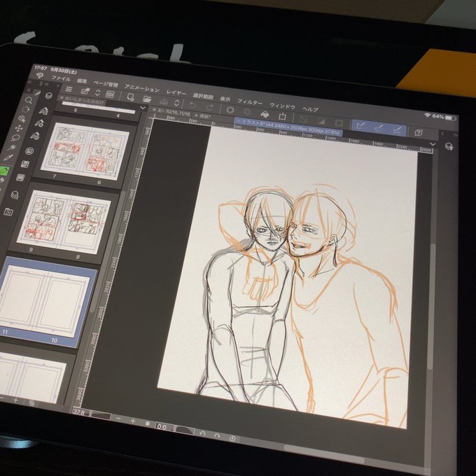Open the ヘルプ menu
The height and width of the screenshot is (476, 476).
point(310,109)
